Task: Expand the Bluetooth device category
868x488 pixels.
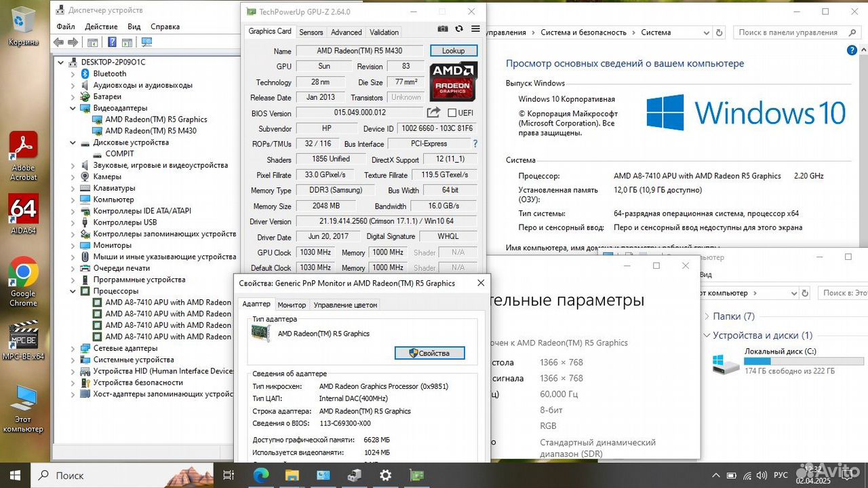Action: (x=73, y=73)
